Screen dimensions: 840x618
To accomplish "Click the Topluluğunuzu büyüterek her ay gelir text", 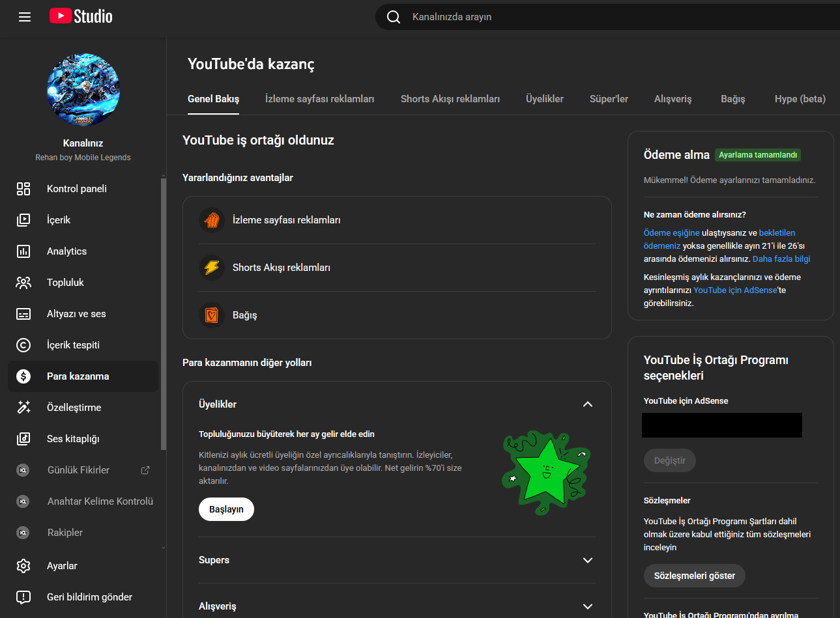I will (287, 434).
